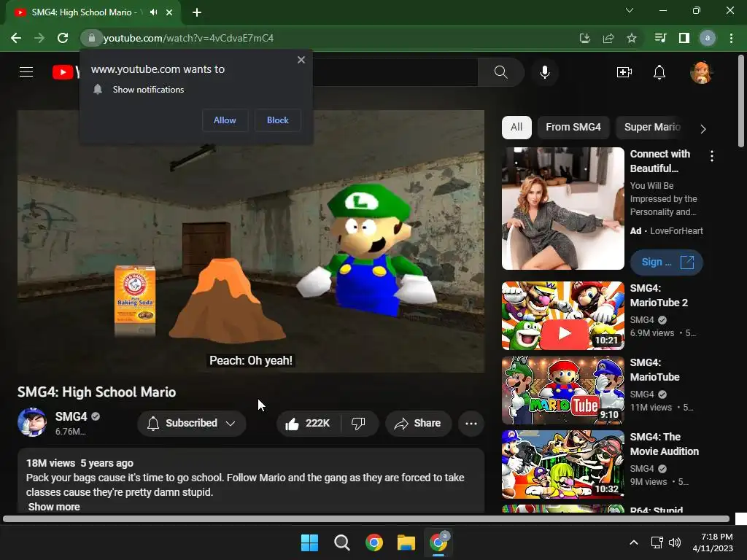The image size is (747, 560).
Task: Open Windows taskbar search
Action: pos(341,542)
